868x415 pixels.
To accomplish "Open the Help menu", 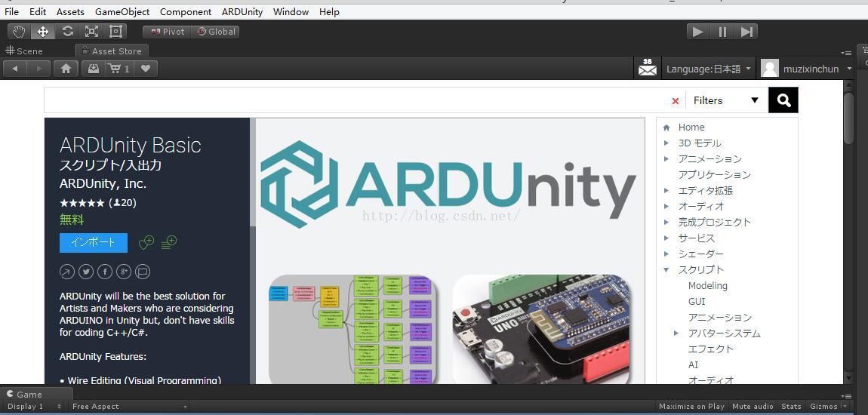I will [329, 11].
